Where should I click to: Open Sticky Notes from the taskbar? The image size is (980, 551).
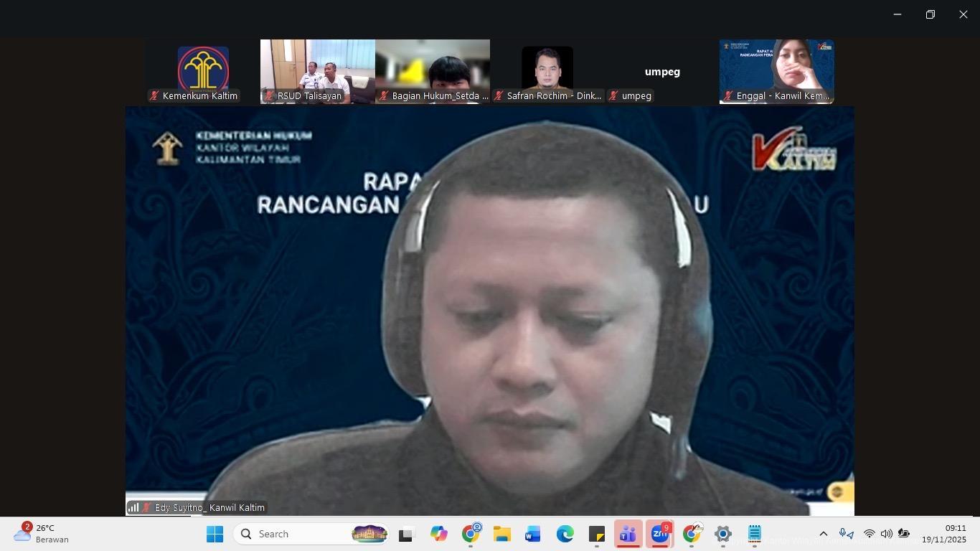[x=596, y=534]
